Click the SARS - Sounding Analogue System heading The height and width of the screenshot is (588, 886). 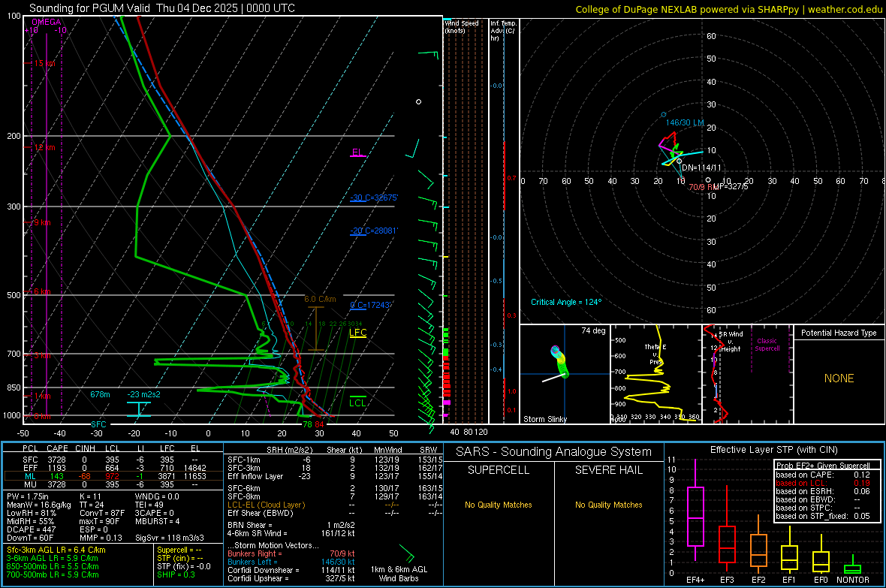coord(553,452)
